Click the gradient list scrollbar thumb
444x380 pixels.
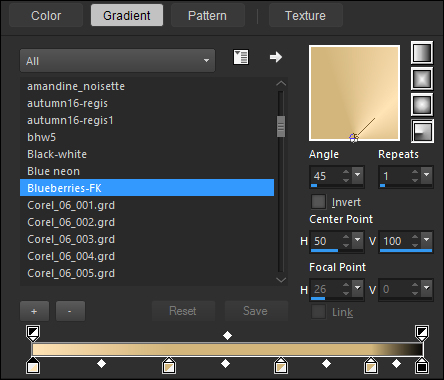tap(281, 126)
